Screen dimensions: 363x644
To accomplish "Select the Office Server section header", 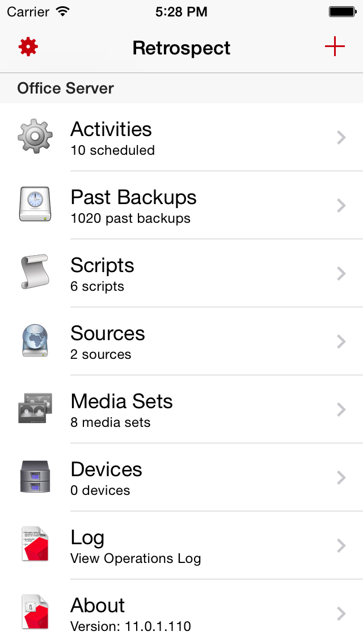I will tap(181, 88).
